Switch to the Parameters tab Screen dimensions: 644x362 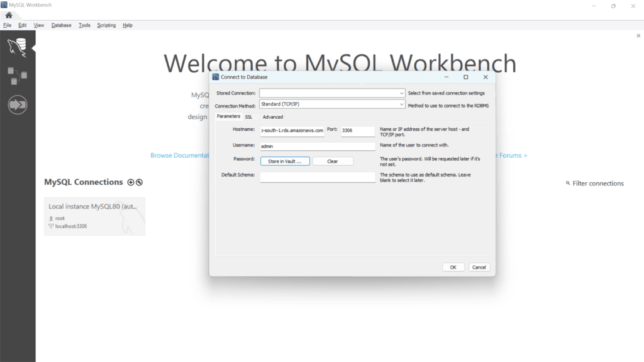point(228,116)
